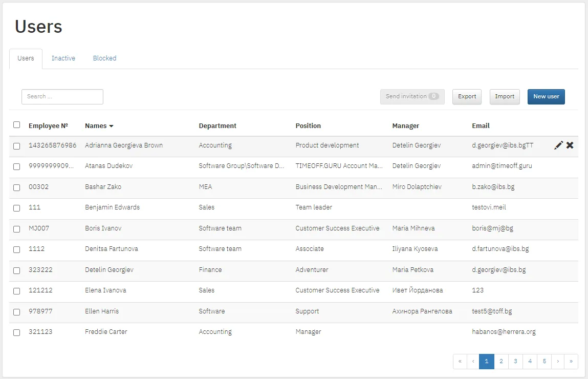This screenshot has width=588, height=379.
Task: Jump to last page with double-right arrow
Action: coord(571,362)
